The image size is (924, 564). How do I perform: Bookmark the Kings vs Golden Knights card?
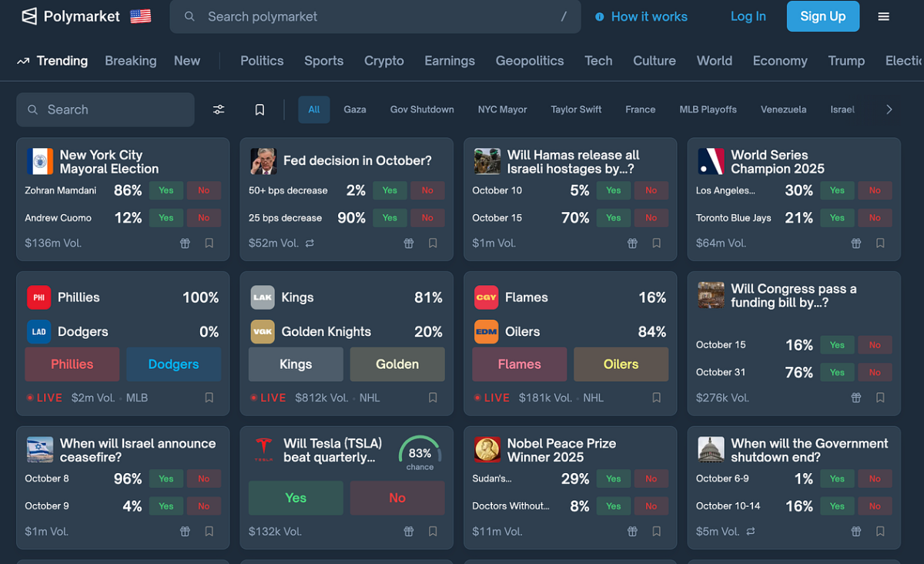tap(433, 398)
